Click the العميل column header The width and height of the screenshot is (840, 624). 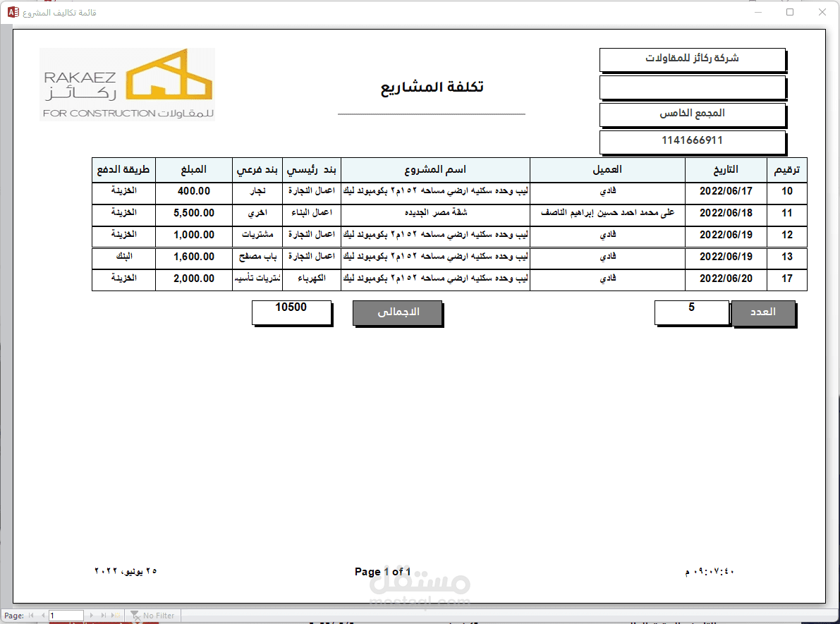pyautogui.click(x=607, y=170)
